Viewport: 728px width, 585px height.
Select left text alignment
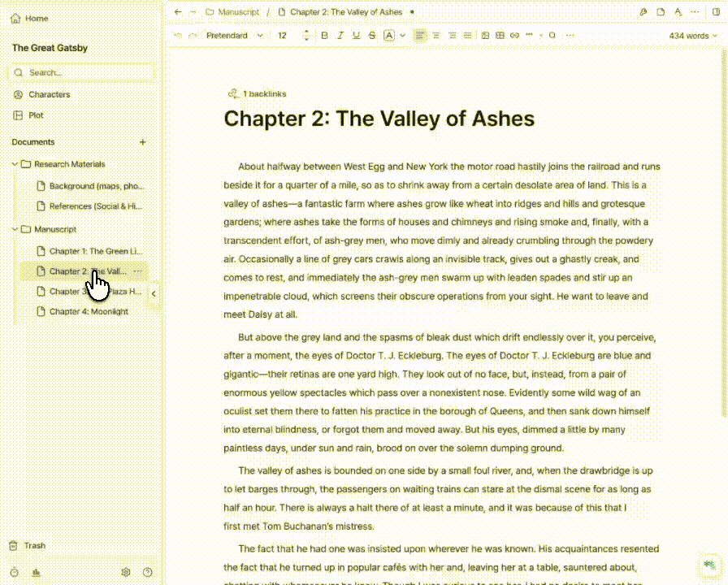[x=420, y=35]
